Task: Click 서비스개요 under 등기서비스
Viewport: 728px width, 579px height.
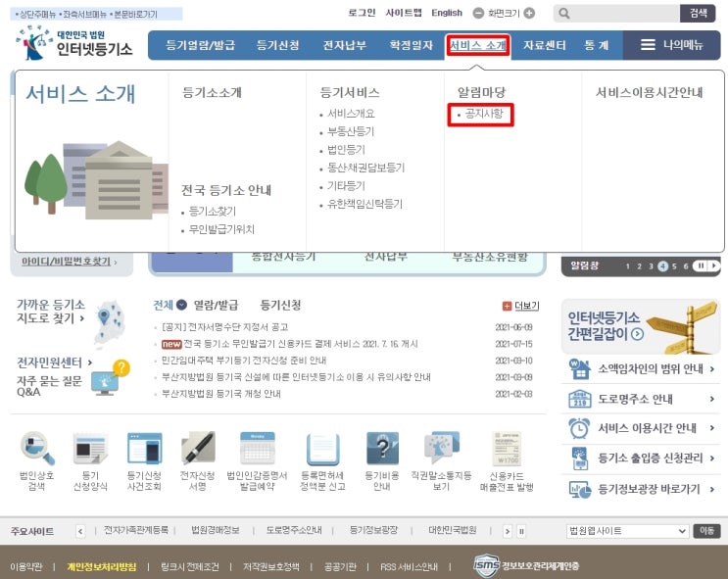Action: pyautogui.click(x=351, y=114)
